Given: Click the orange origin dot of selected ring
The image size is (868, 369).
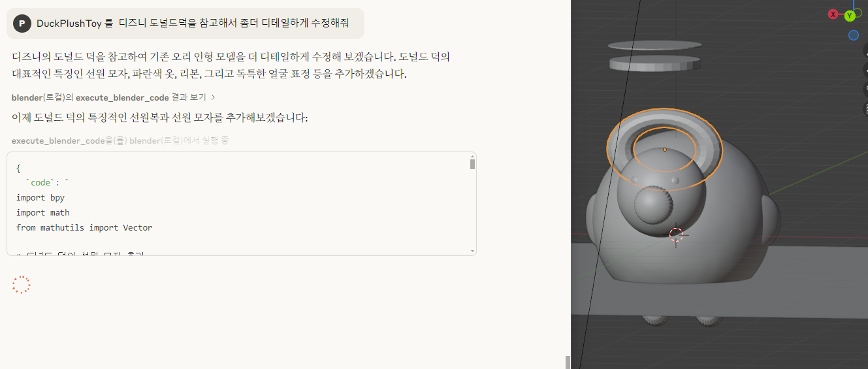Looking at the screenshot, I should [x=664, y=150].
